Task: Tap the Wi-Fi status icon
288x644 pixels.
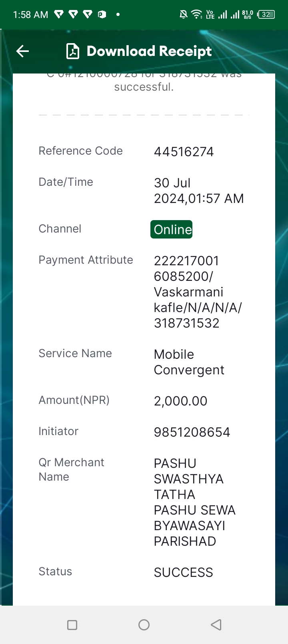Action: point(196,15)
